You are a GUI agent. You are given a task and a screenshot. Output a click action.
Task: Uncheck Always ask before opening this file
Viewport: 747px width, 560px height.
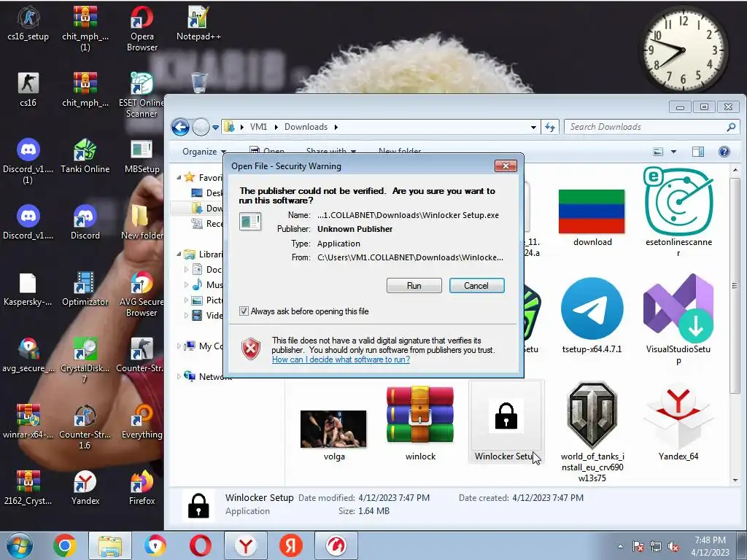(244, 311)
